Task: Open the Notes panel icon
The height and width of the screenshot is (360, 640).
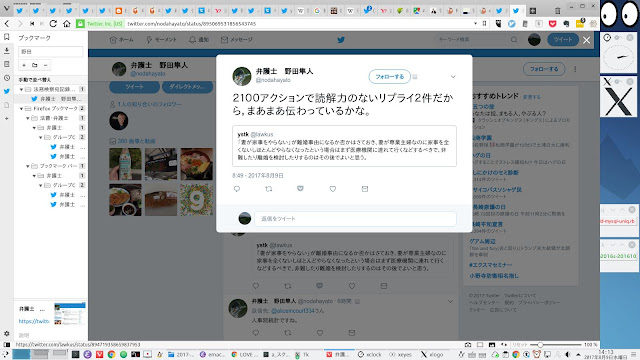Action: tap(7, 64)
